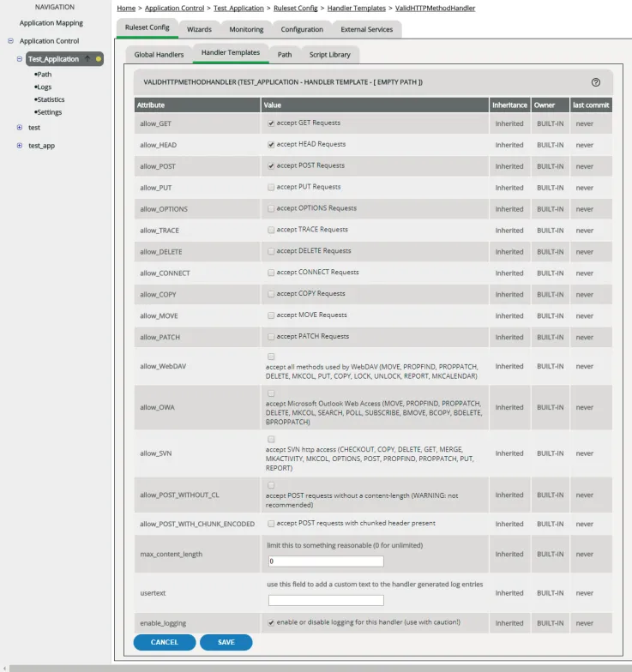Open the Configuration tab

coord(302,29)
